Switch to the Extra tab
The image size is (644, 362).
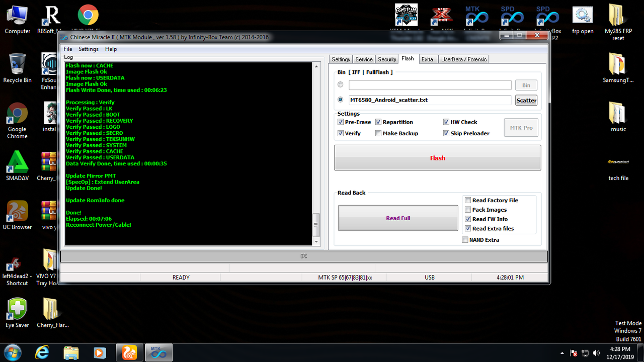[x=427, y=59]
